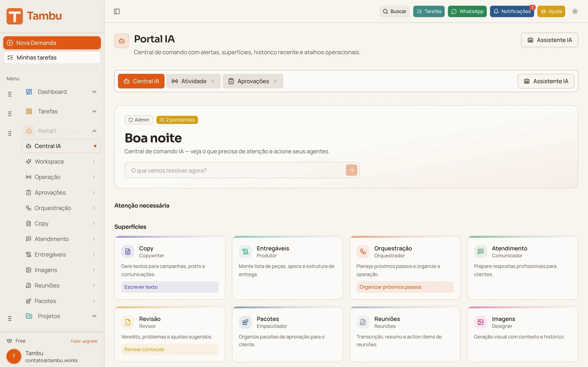This screenshot has width=588, height=367.
Task: Click the Pacotes card package icon
Action: tap(245, 322)
